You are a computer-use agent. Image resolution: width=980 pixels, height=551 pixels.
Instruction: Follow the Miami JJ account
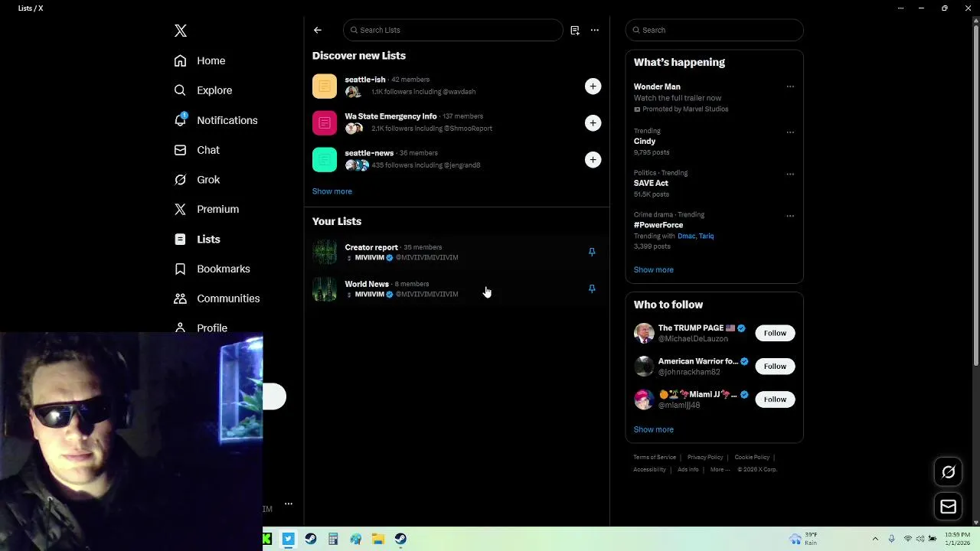pyautogui.click(x=775, y=399)
